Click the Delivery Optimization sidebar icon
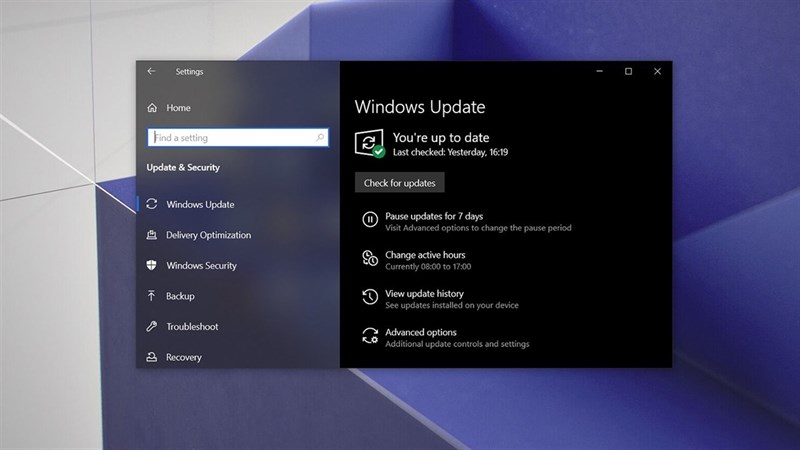Viewport: 800px width, 450px height. (152, 235)
